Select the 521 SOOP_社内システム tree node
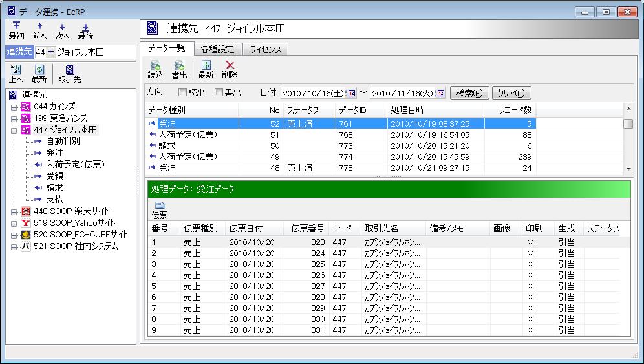 coord(76,246)
